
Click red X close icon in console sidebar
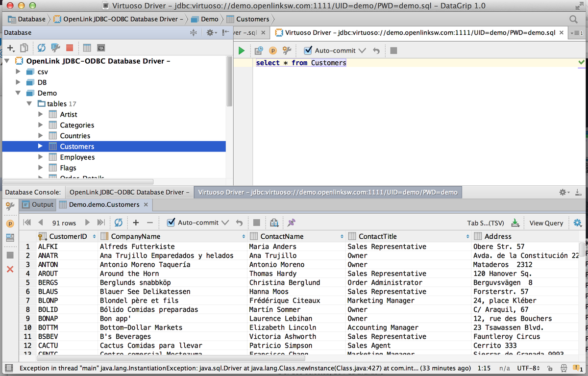[10, 269]
